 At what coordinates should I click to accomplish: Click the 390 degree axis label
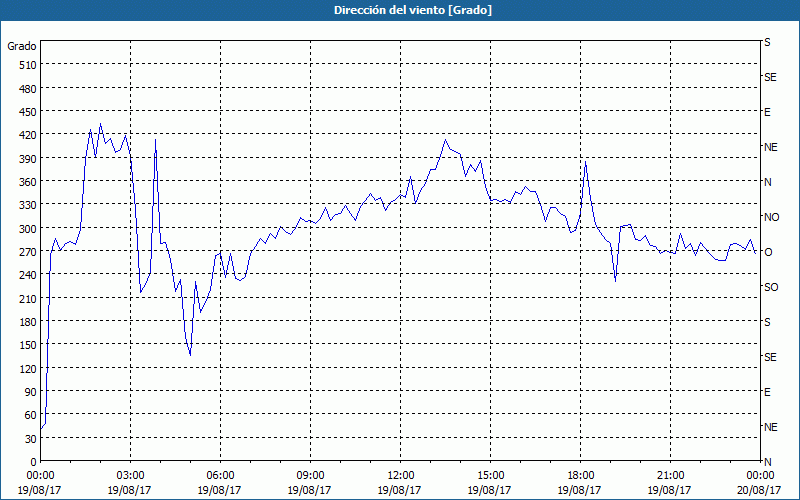[x=28, y=159]
